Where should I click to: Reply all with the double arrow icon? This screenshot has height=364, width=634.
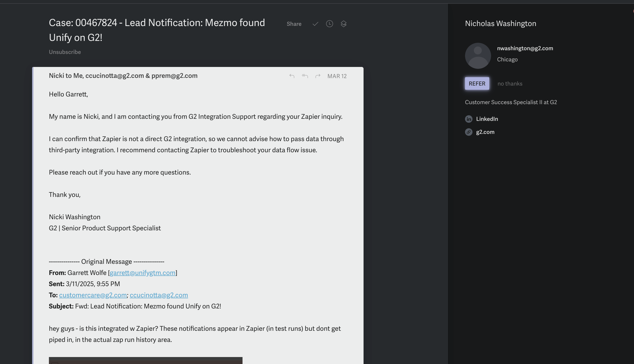click(x=305, y=76)
